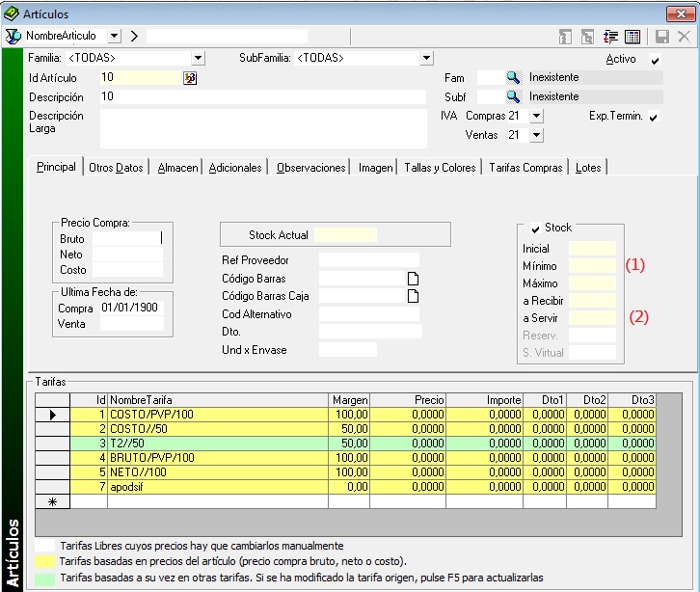Viewport: 700px width, 592px height.
Task: Click the Subf magnifier lookup icon
Action: (513, 96)
